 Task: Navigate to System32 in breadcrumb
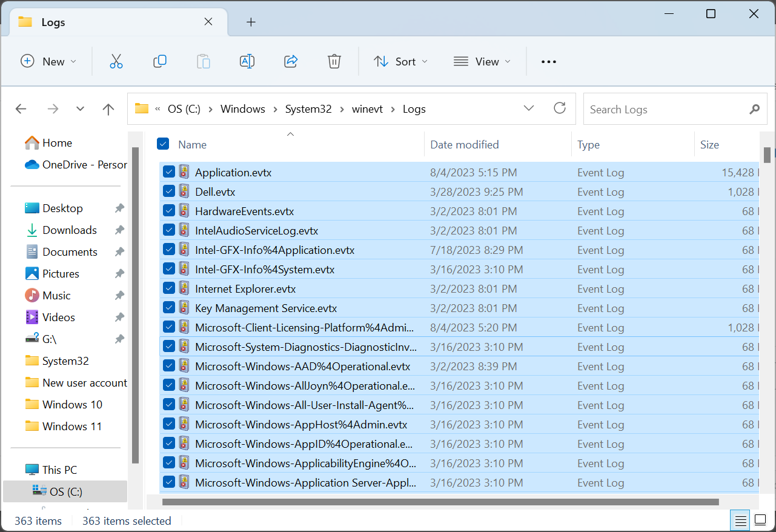pos(308,109)
